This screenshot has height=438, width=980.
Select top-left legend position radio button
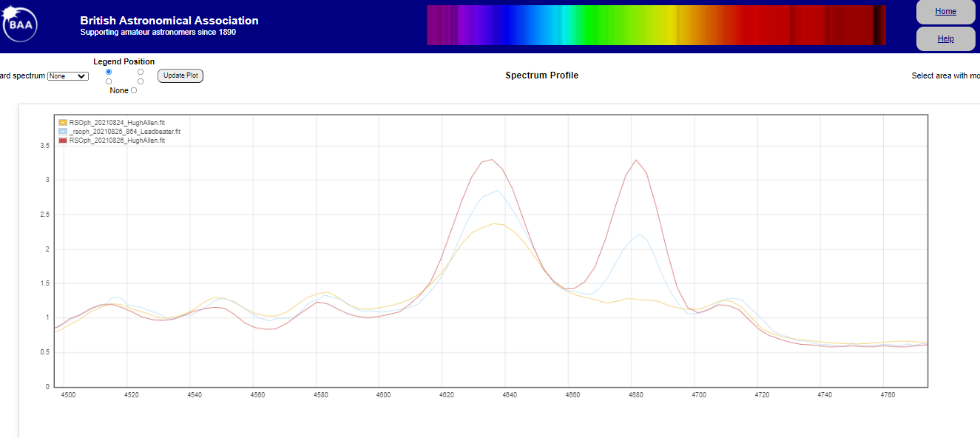coord(109,72)
